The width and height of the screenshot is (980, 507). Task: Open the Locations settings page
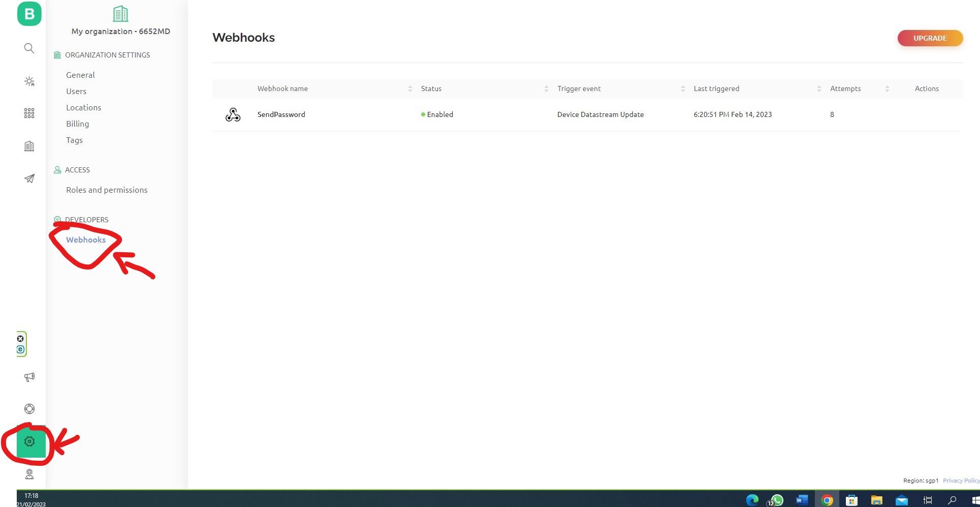[x=84, y=107]
